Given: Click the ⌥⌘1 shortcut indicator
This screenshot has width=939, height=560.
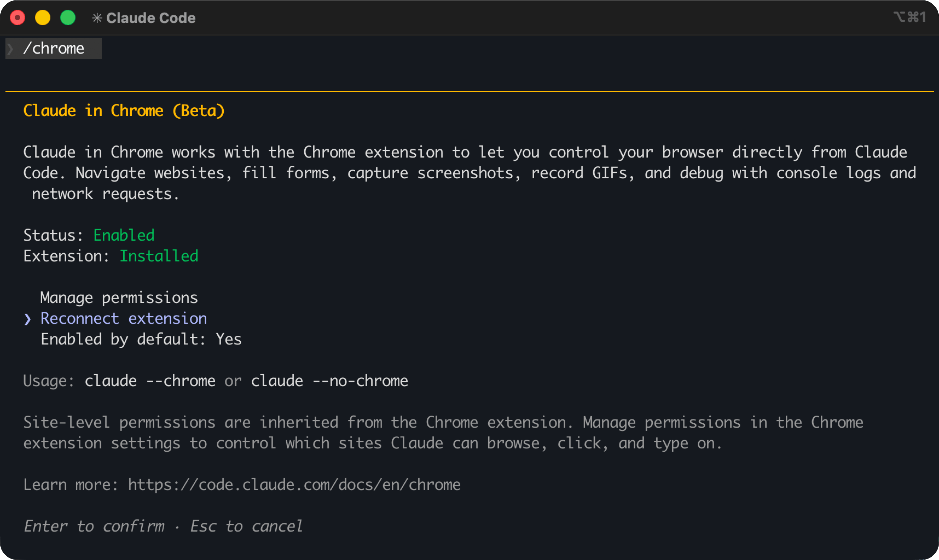Looking at the screenshot, I should (x=910, y=17).
